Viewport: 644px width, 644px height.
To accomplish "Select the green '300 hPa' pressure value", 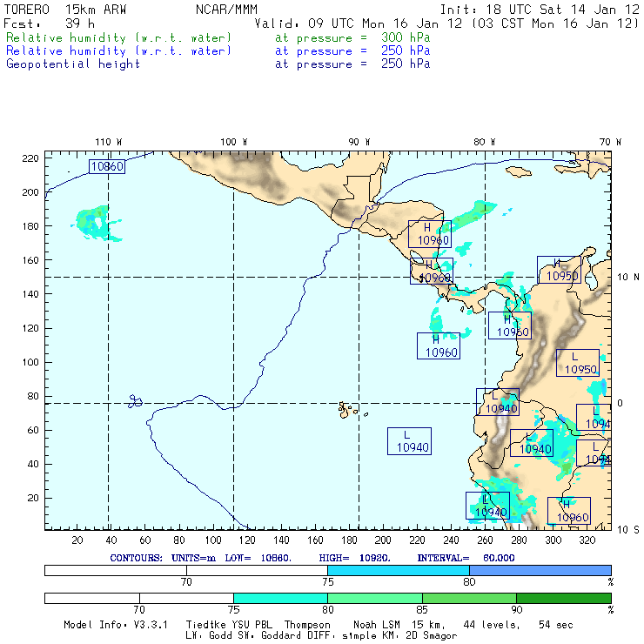I will coord(406,37).
